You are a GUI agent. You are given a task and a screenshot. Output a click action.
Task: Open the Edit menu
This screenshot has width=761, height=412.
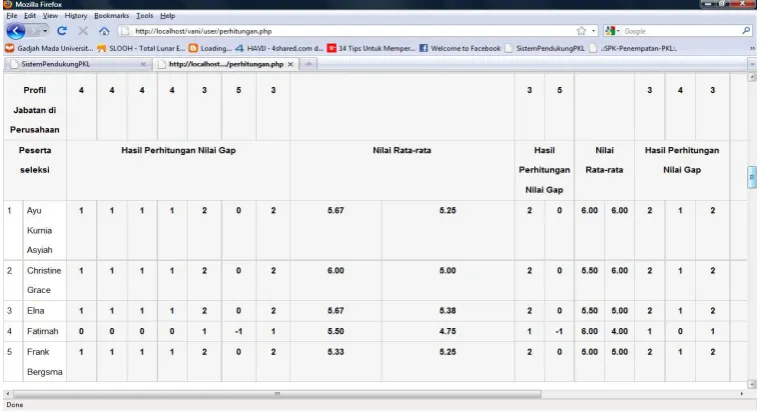[x=30, y=16]
